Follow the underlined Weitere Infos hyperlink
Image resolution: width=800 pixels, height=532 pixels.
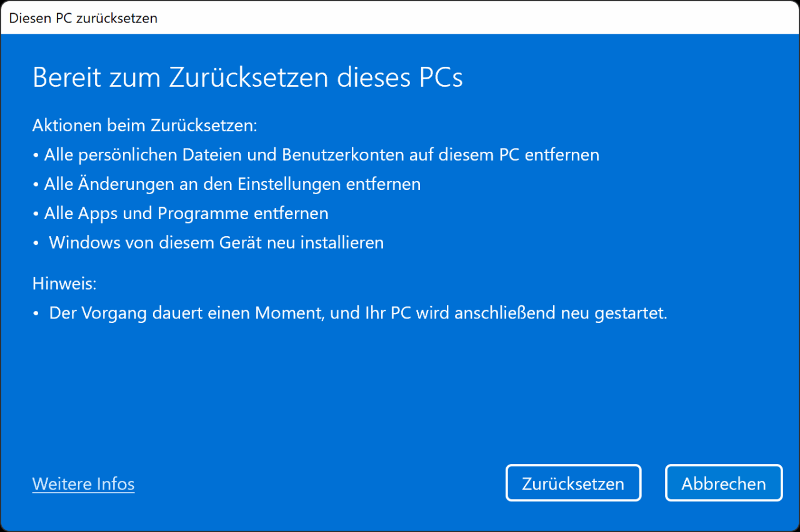point(83,483)
